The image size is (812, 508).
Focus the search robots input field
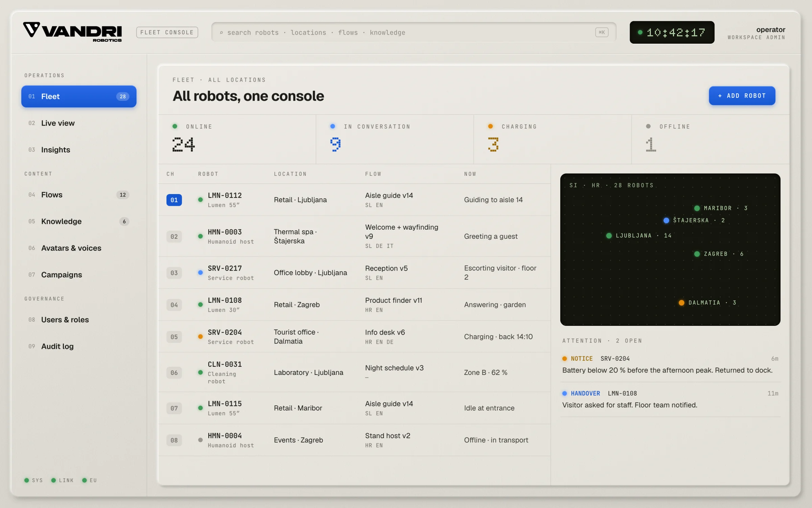[413, 32]
